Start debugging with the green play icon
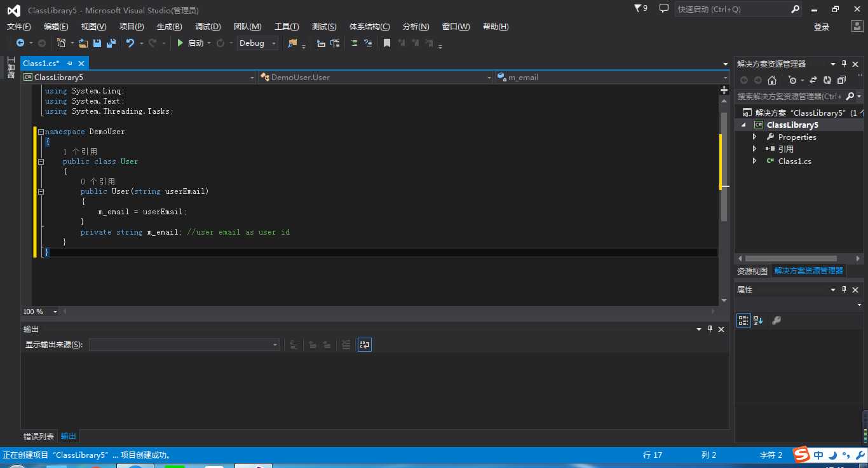 (180, 43)
